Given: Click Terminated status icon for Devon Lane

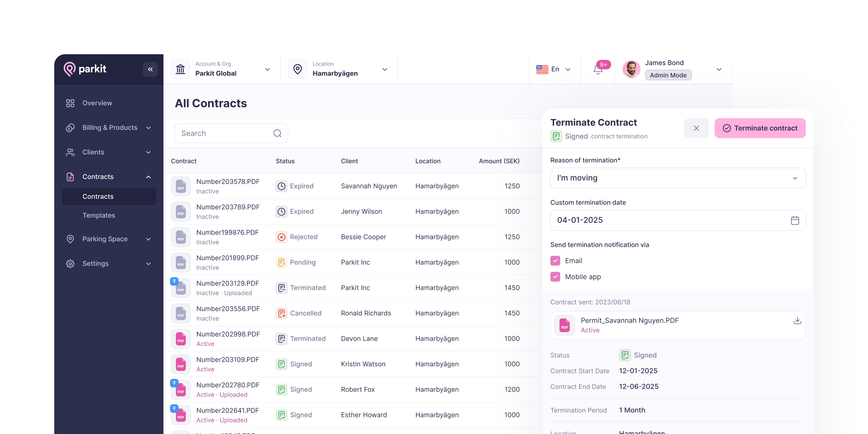Looking at the screenshot, I should [x=281, y=339].
